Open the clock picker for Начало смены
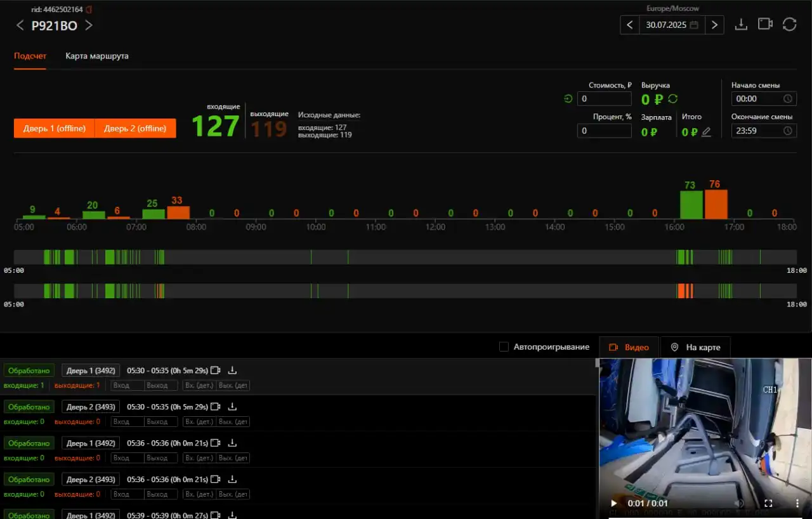812x519 pixels. tap(787, 98)
